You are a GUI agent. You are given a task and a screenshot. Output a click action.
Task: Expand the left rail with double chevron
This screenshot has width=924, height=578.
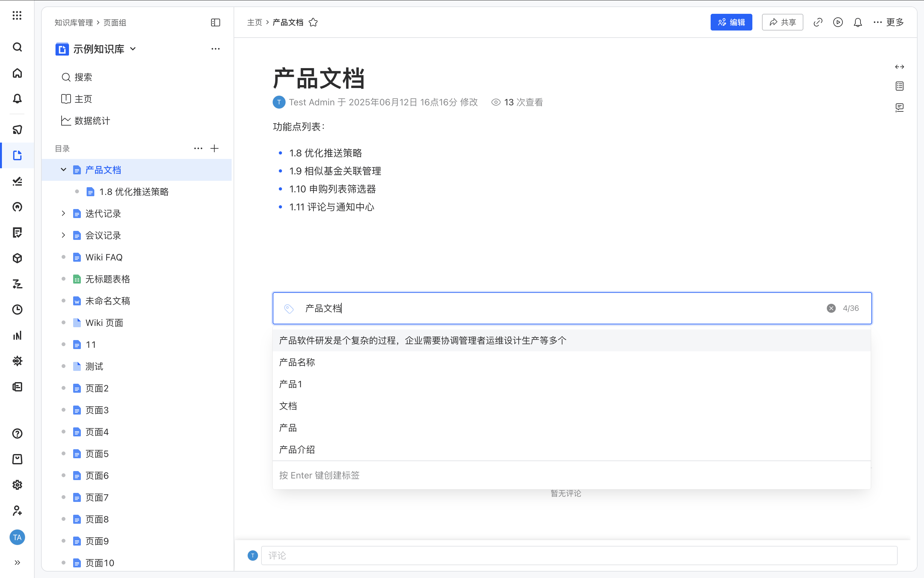17,562
